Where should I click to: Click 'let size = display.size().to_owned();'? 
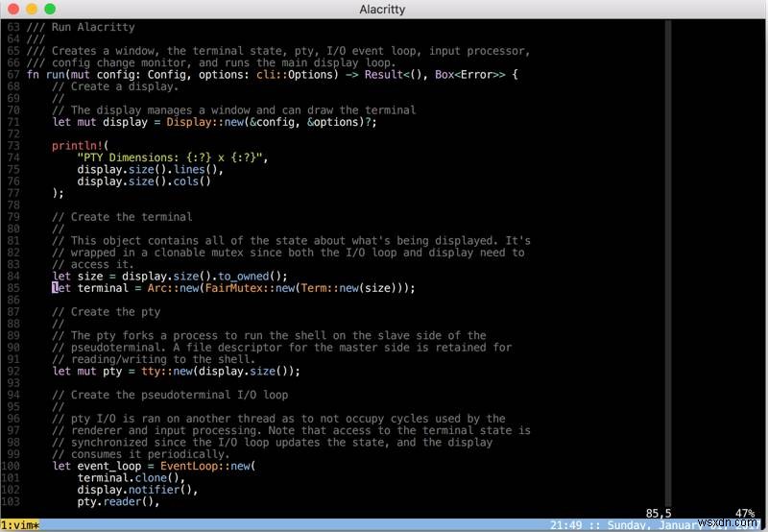tap(170, 277)
